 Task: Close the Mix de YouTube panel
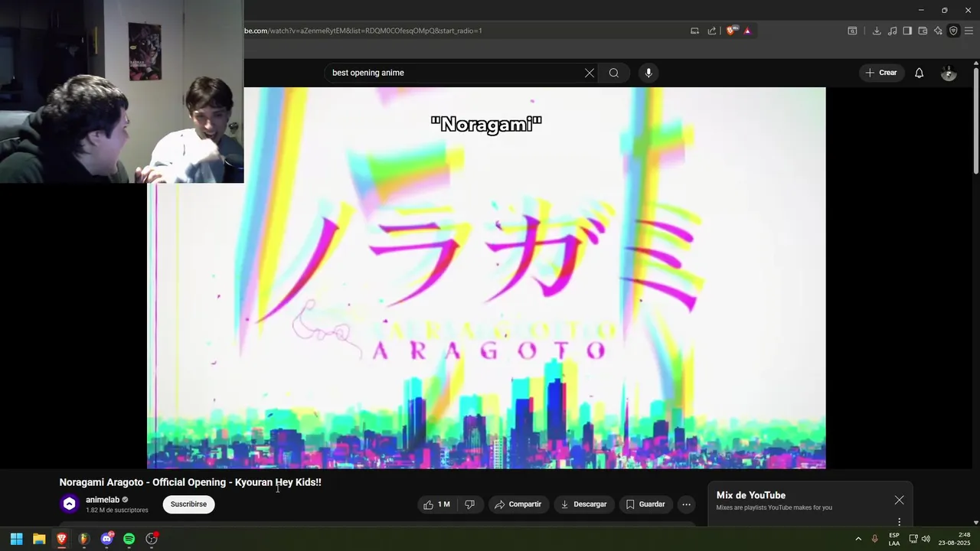tap(899, 500)
